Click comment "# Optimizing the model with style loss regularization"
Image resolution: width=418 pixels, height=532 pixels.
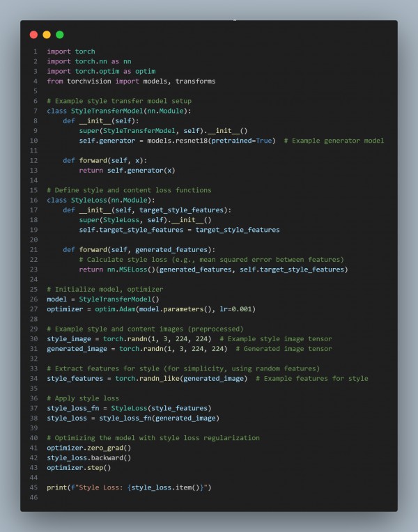coord(153,438)
